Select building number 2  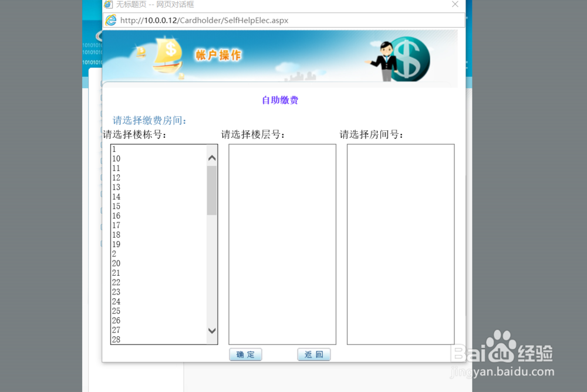[158, 254]
